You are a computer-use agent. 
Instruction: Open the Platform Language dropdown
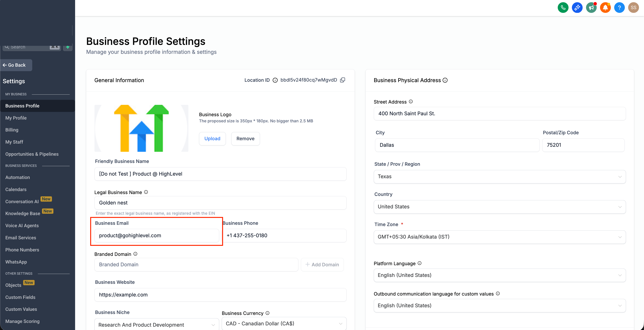tap(500, 275)
